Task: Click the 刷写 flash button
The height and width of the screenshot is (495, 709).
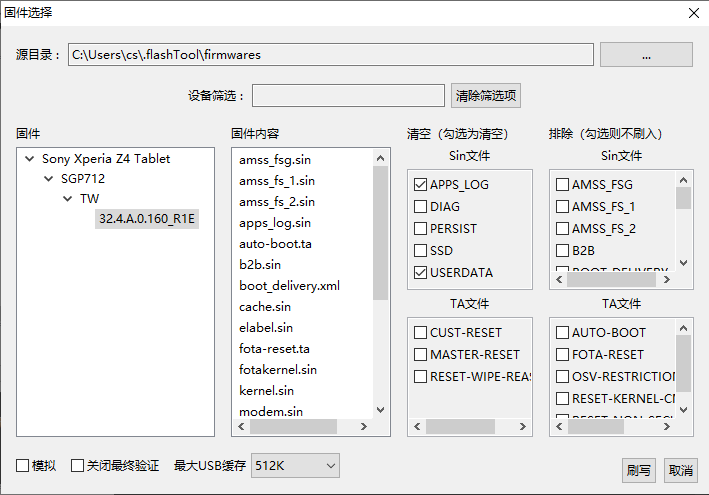Action: (x=638, y=470)
